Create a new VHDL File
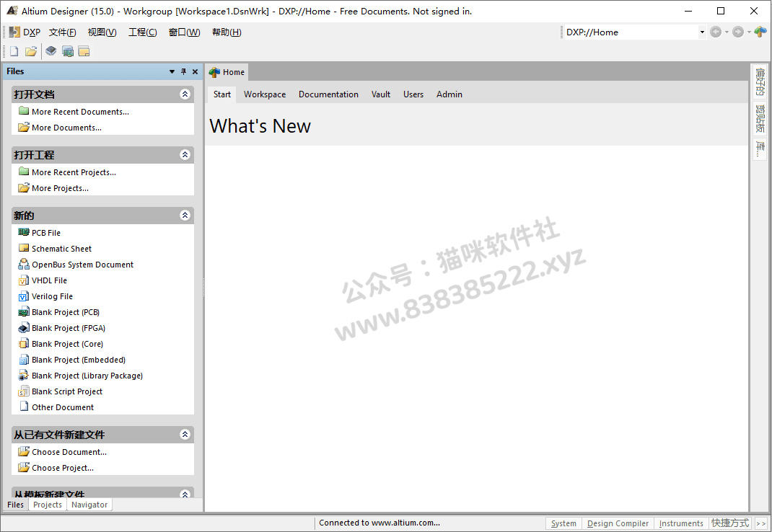Screen dimensions: 772x532 tap(49, 280)
